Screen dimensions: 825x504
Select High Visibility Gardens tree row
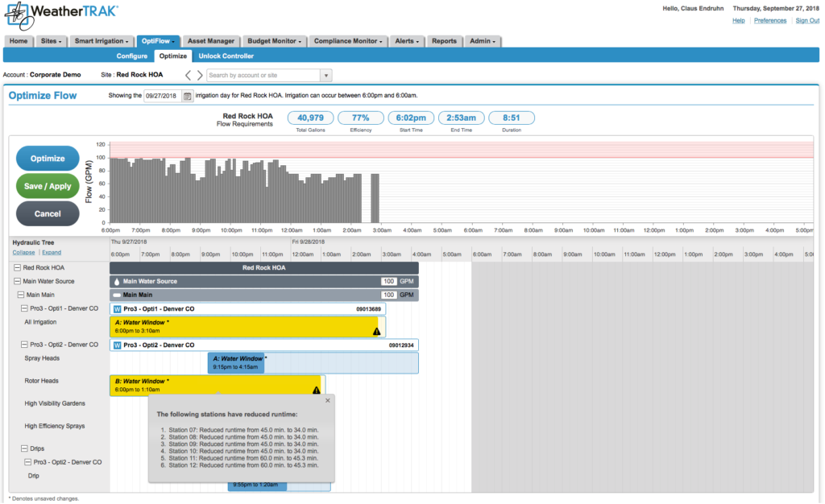(x=55, y=403)
